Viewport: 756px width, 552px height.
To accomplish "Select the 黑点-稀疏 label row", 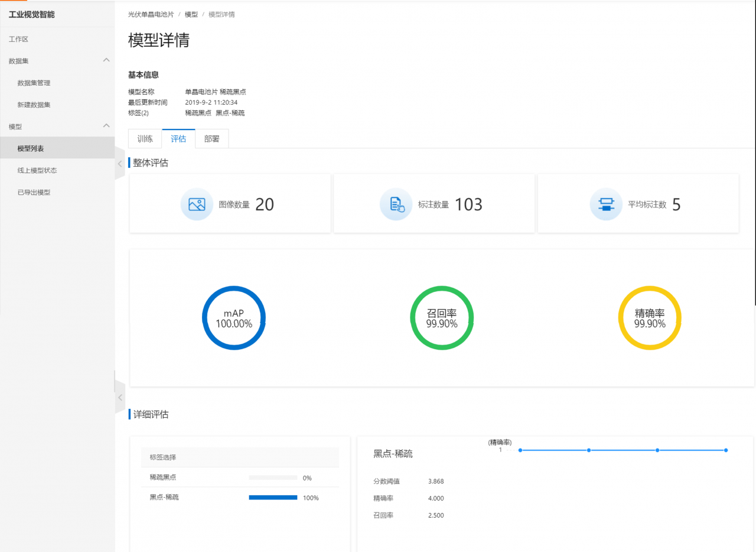I will click(240, 498).
